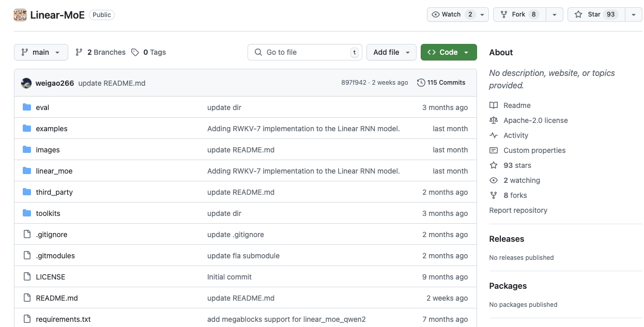The width and height of the screenshot is (644, 327).
Task: Click the images folder icon
Action: coord(27,150)
